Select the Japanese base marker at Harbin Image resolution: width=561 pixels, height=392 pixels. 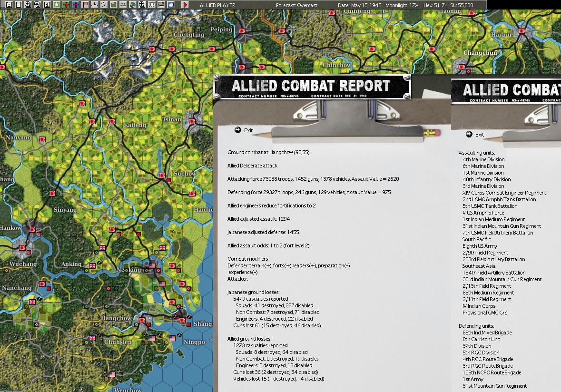click(x=522, y=31)
